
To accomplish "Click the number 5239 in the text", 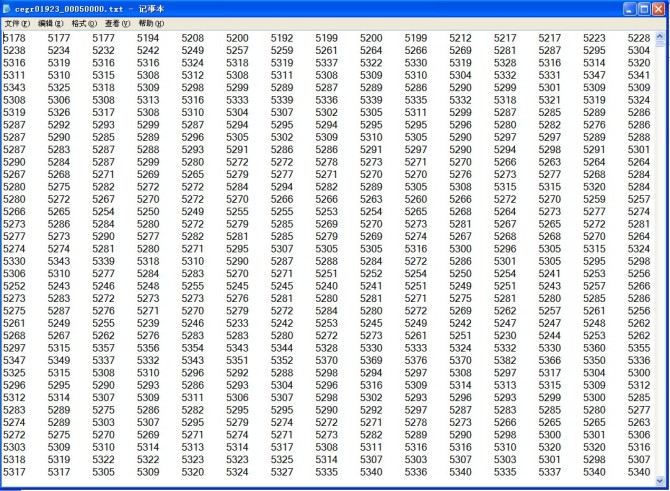I will 148,323.
